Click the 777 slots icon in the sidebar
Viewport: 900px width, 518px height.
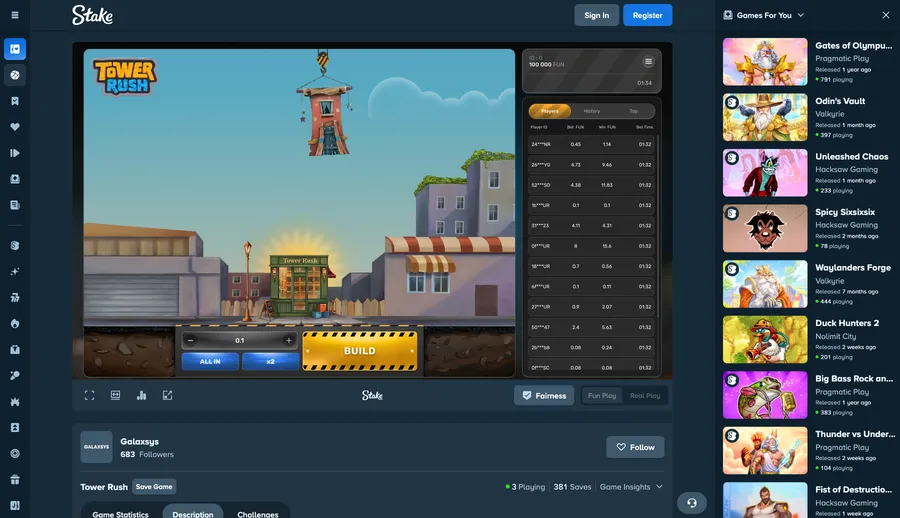pyautogui.click(x=15, y=297)
